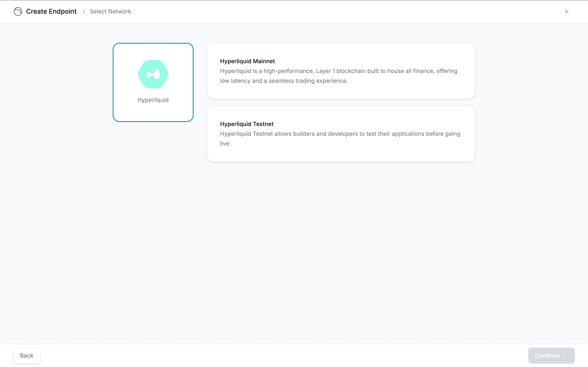Image resolution: width=588 pixels, height=367 pixels.
Task: Click the Hyperliquid label under the logo
Action: point(153,100)
